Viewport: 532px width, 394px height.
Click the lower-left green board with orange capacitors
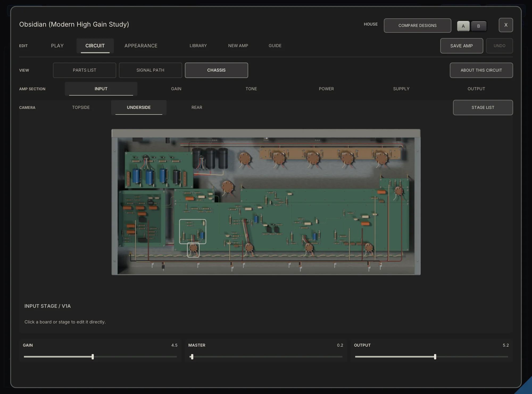(142, 218)
